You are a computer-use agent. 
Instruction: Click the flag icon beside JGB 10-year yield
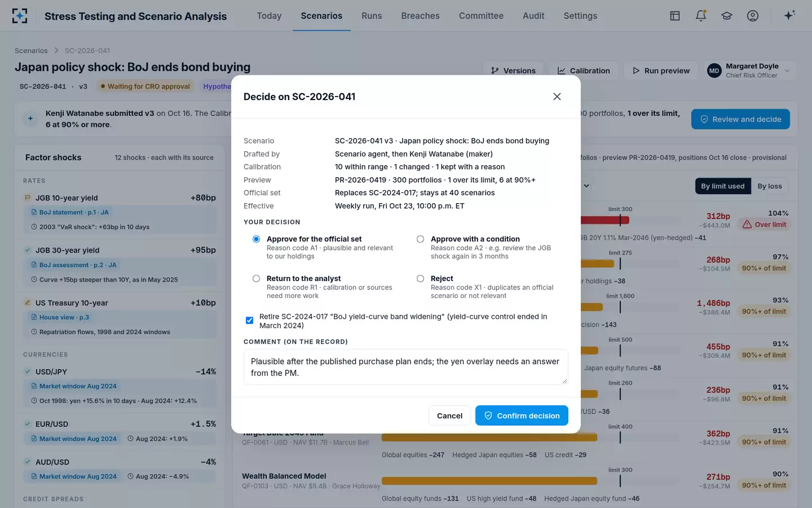pos(27,198)
